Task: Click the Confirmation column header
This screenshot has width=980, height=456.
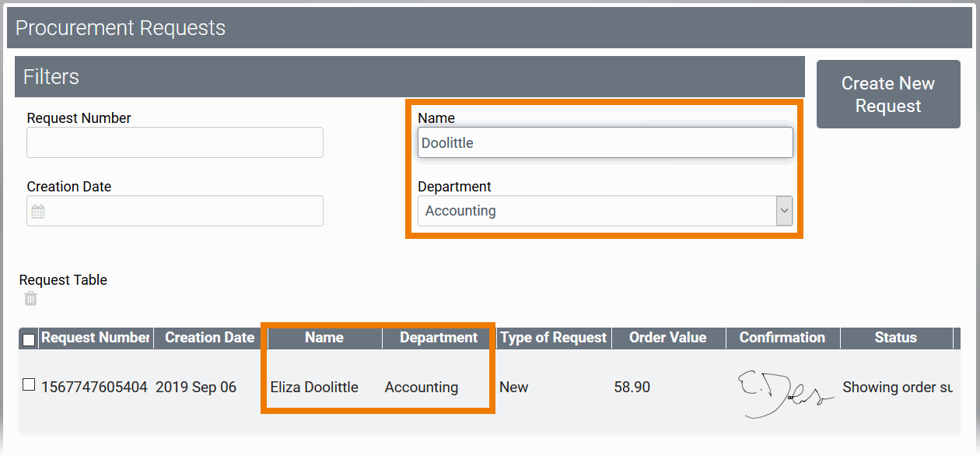Action: pyautogui.click(x=782, y=338)
